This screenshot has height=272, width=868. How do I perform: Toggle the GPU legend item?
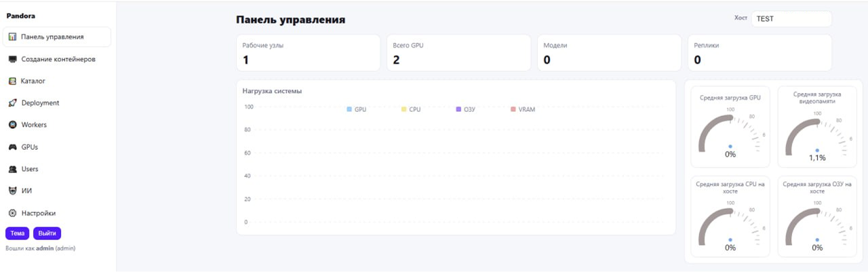pos(356,109)
